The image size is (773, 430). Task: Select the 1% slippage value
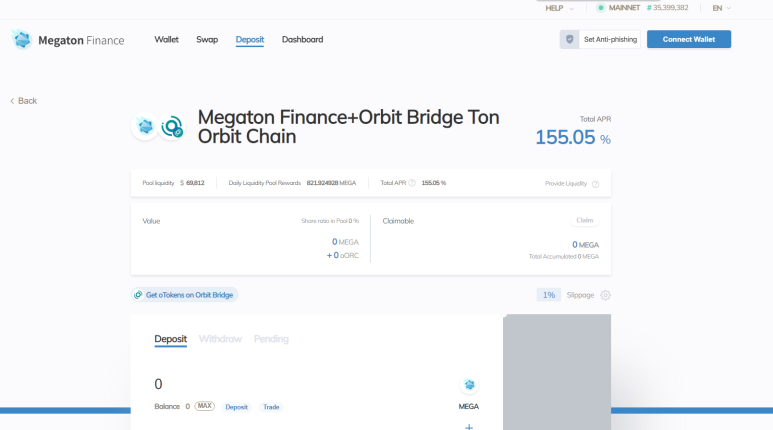pyautogui.click(x=549, y=295)
